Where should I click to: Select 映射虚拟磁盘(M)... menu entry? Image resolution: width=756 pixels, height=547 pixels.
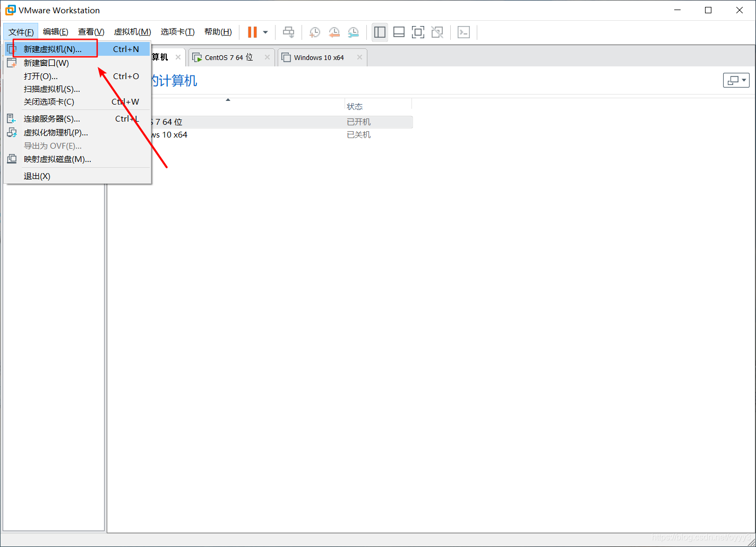[x=77, y=159]
